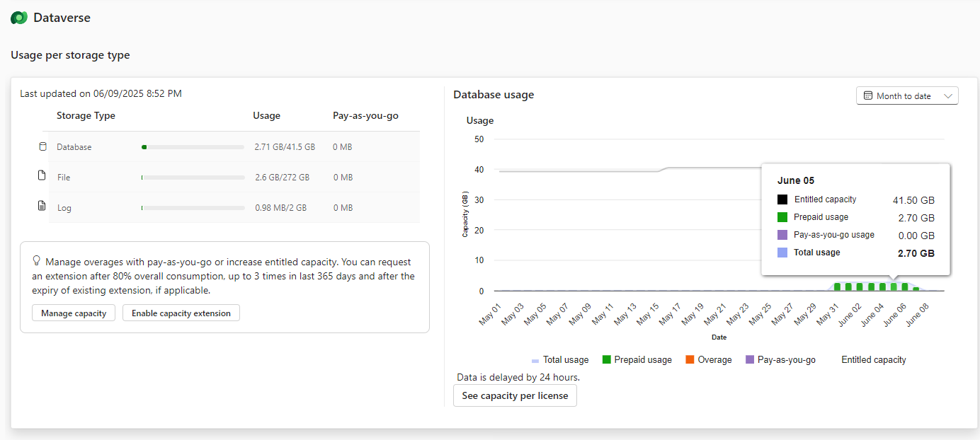
Task: Toggle Pay-as-you-go legend swatch below chart
Action: (x=750, y=359)
